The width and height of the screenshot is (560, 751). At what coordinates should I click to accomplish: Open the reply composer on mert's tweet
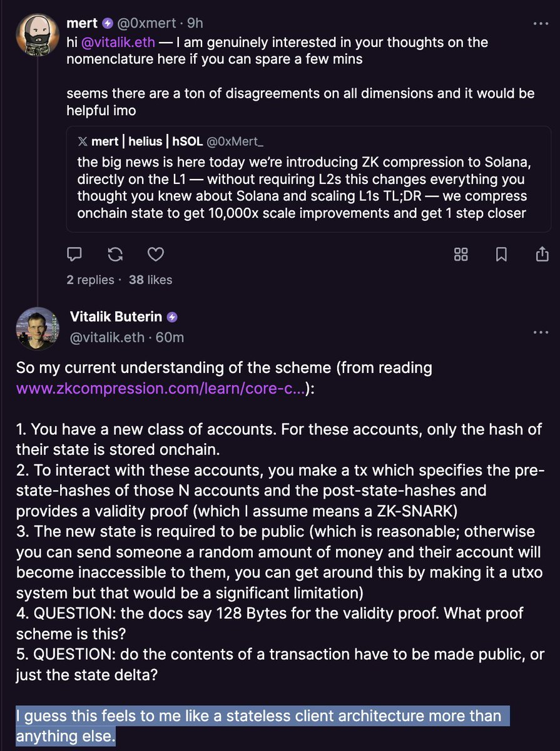(74, 254)
